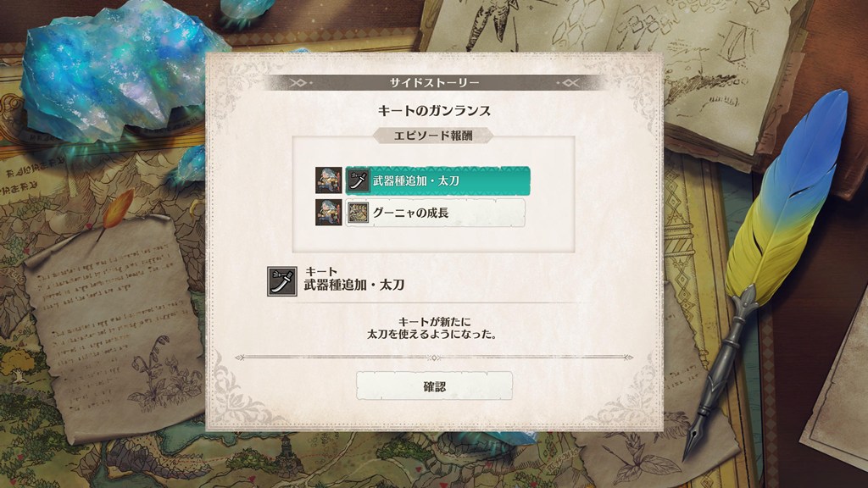Click character portrait beside the 太刀 reward
Image resolution: width=868 pixels, height=488 pixels.
329,180
